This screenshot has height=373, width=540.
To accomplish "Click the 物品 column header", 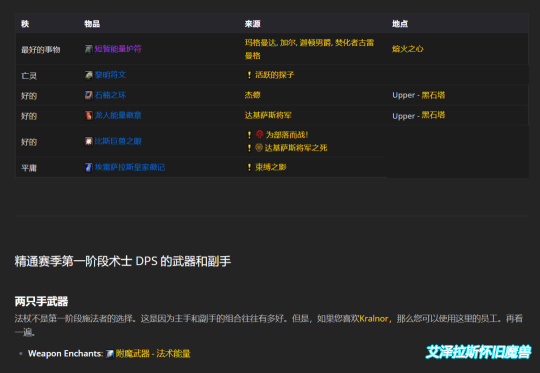I will [92, 24].
